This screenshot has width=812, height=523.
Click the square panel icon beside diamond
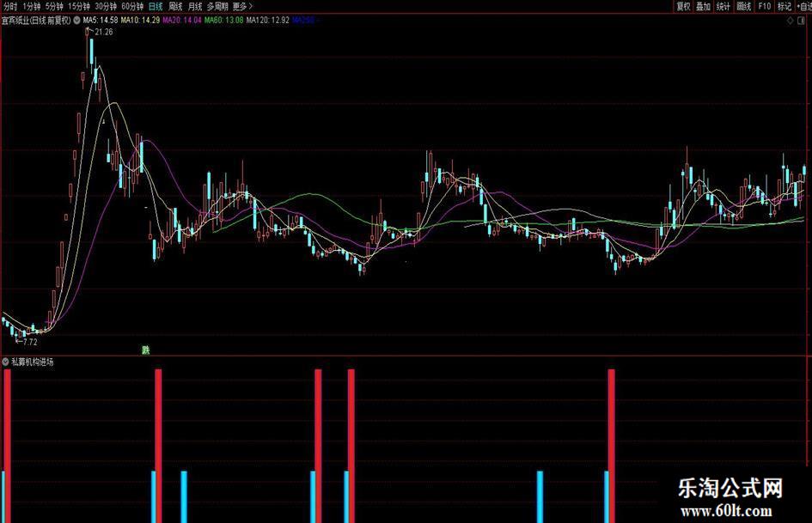click(x=802, y=21)
